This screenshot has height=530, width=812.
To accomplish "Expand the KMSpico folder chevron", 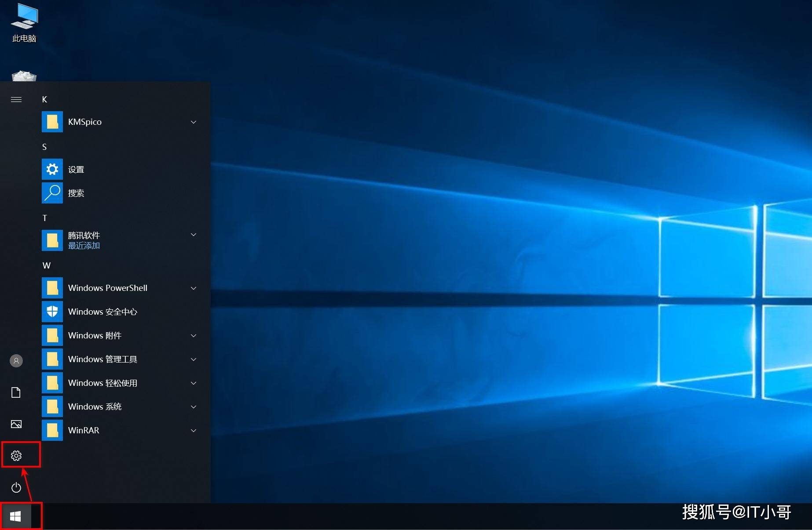I will coord(194,122).
